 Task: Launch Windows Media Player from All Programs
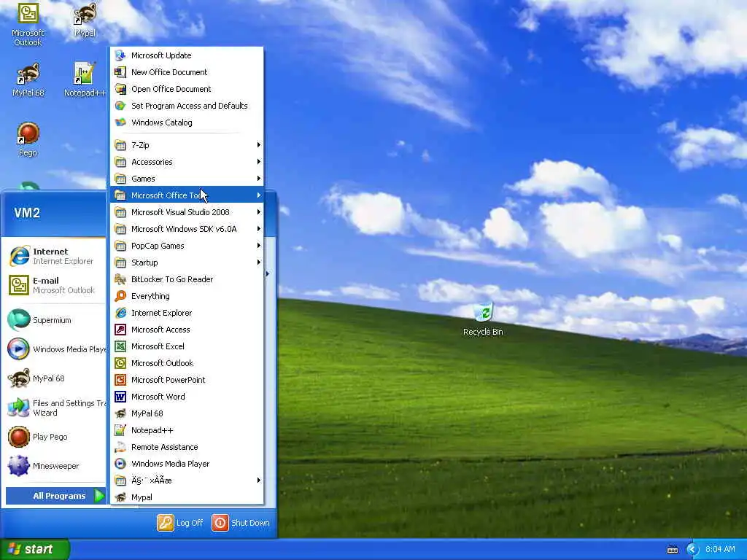click(187, 463)
